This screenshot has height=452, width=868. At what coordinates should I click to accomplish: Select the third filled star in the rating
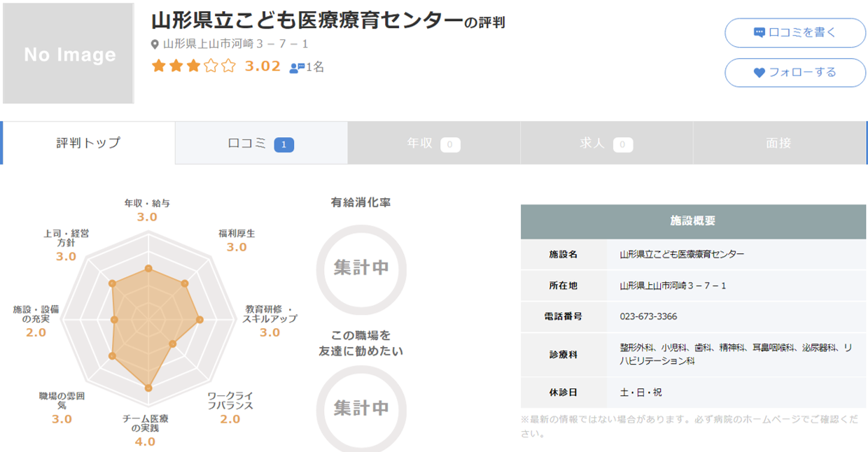192,66
